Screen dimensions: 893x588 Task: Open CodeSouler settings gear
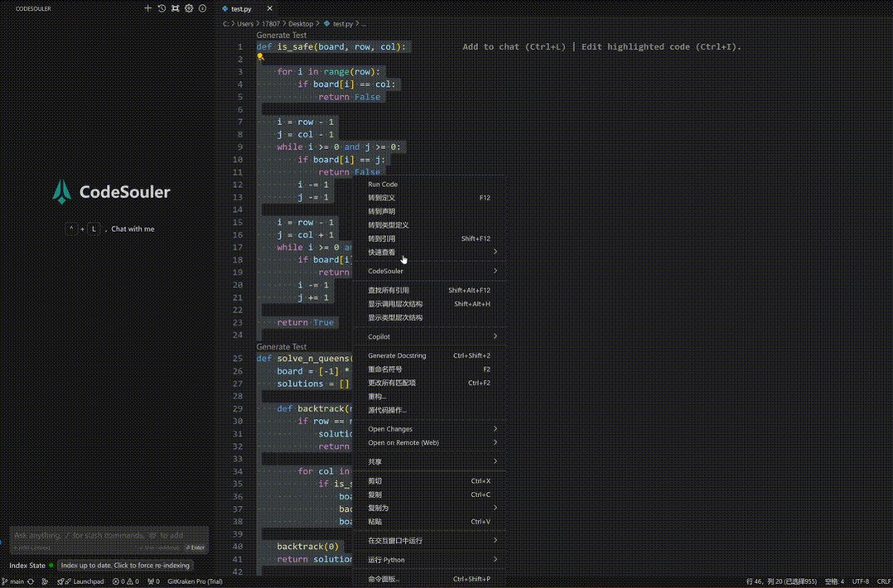click(189, 8)
